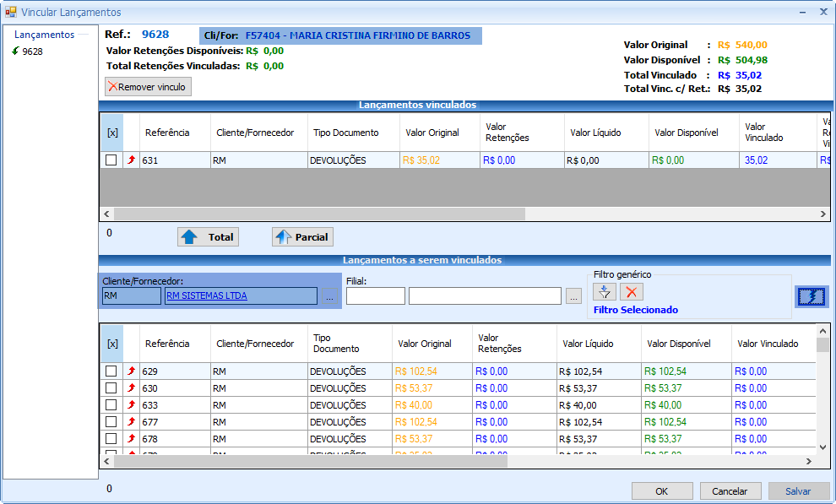Click the Filial description input field
836x504 pixels.
[x=485, y=295]
